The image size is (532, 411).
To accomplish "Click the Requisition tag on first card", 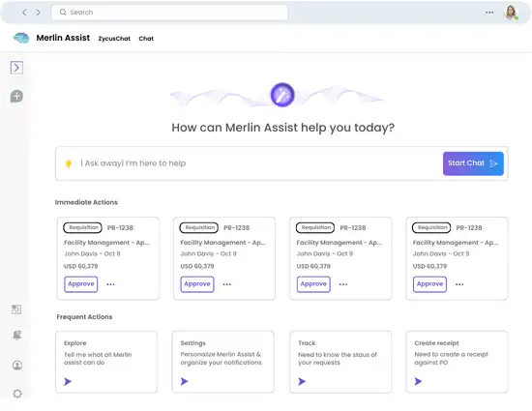I will [83, 227].
